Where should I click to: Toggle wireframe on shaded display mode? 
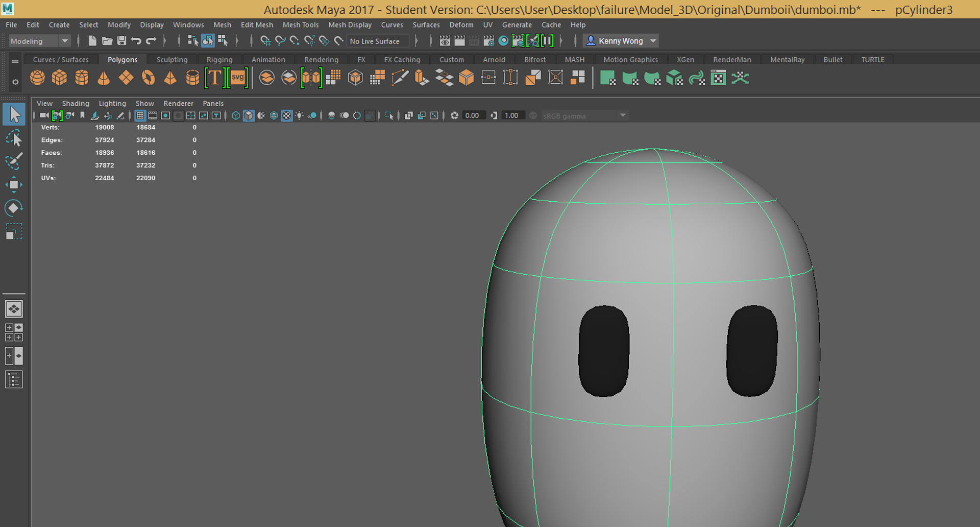[261, 115]
